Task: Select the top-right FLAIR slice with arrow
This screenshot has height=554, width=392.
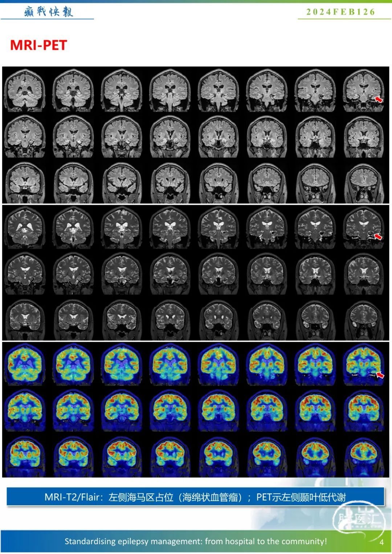Action: pos(363,90)
